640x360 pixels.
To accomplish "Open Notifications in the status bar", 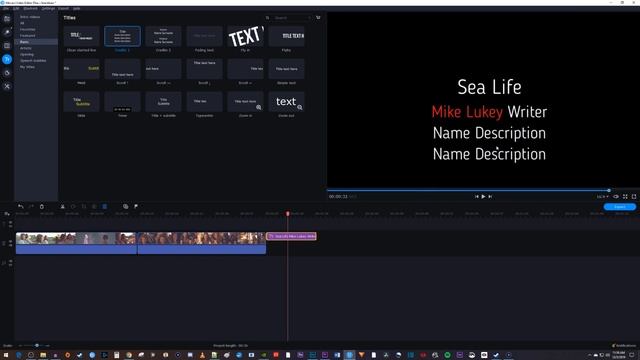I will [624, 346].
